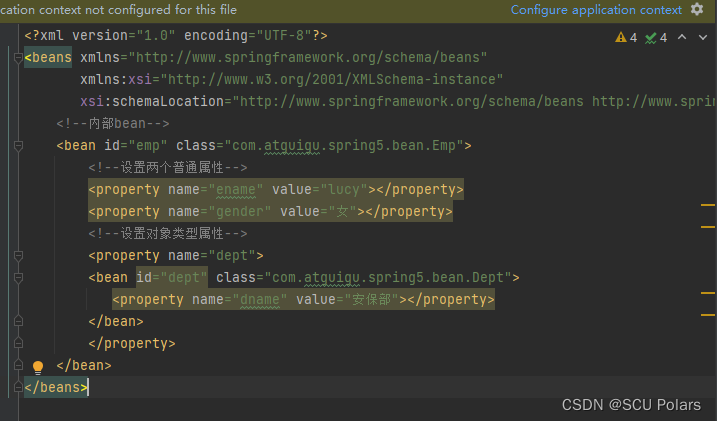Place cursor in the xml version declaration
717x421 pixels.
(176, 35)
